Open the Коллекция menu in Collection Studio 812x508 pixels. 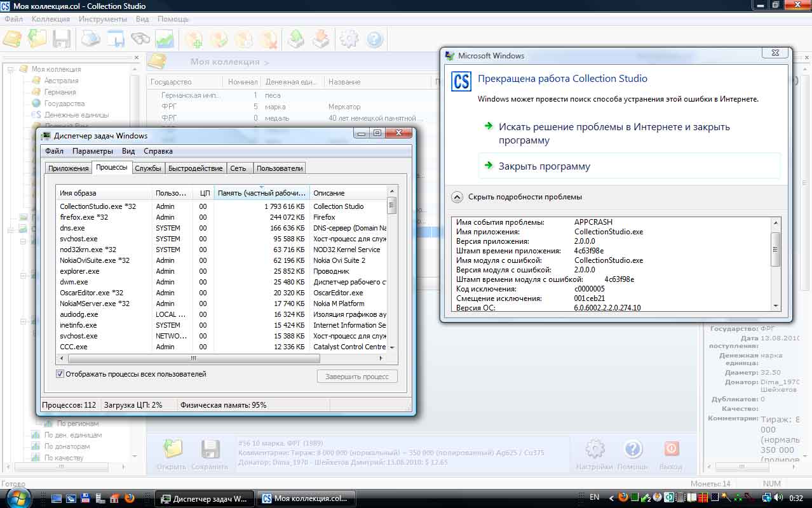click(51, 19)
